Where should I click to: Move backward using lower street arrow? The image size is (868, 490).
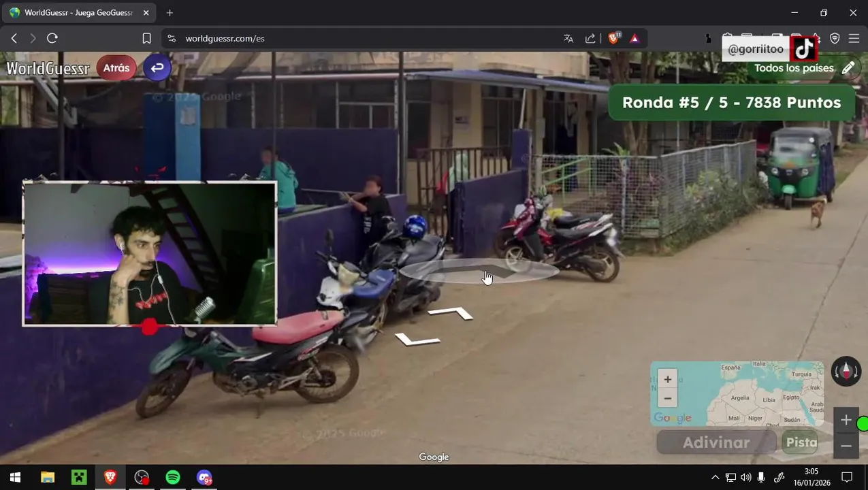click(417, 339)
